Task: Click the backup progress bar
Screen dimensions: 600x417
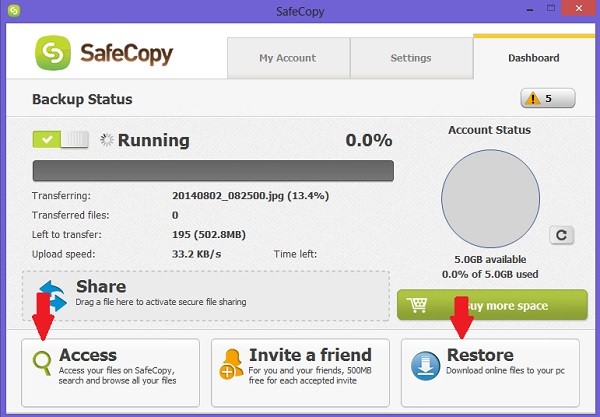Action: pos(213,171)
